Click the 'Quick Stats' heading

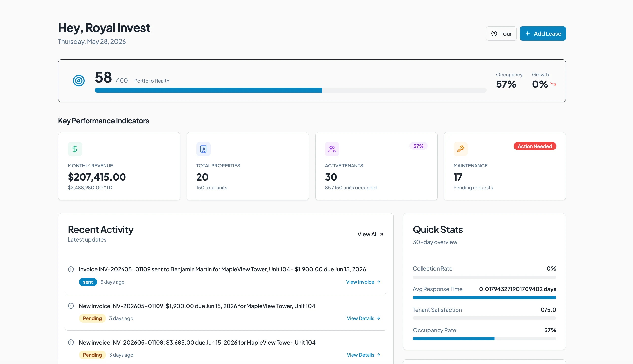pyautogui.click(x=438, y=230)
